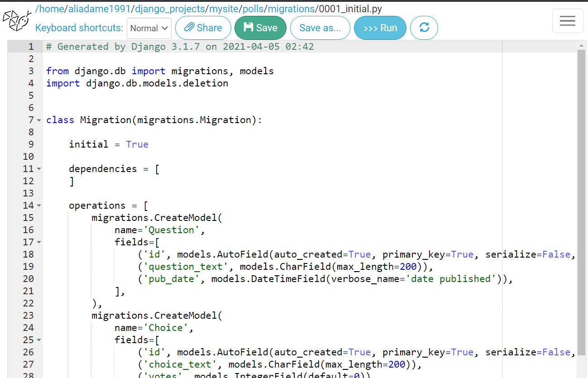Open the mysite breadcrumb folder
This screenshot has width=588, height=378.
pos(223,9)
